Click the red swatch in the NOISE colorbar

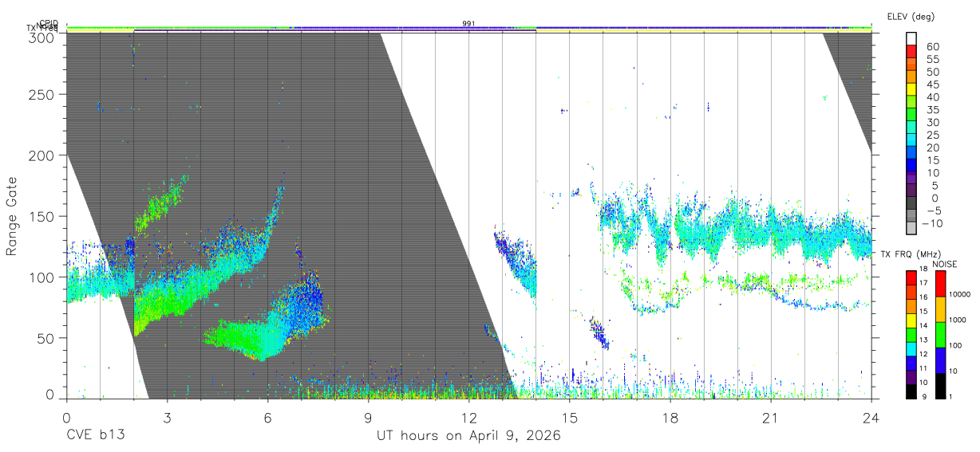coord(941,283)
